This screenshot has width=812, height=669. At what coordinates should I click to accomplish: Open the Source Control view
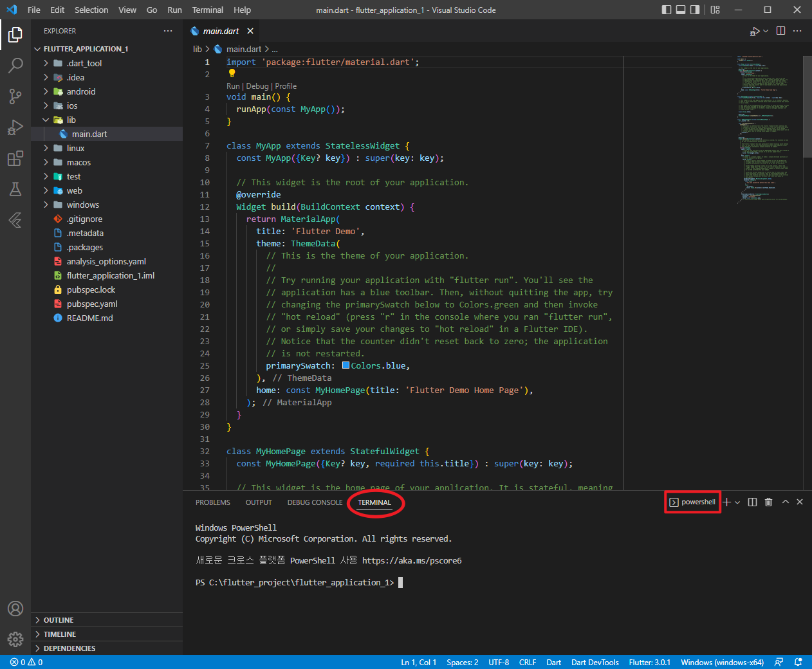click(x=15, y=96)
